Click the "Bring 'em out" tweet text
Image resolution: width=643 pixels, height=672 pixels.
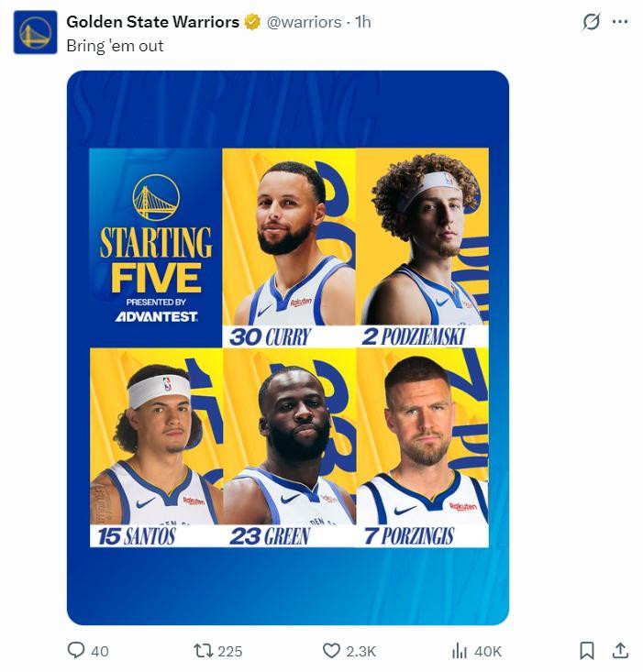(115, 44)
